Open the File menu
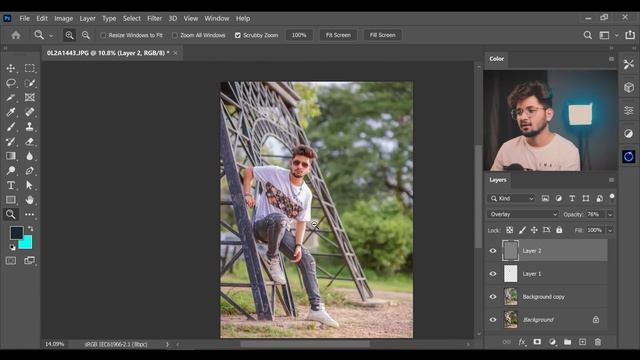This screenshot has height=360, width=640. point(24,18)
